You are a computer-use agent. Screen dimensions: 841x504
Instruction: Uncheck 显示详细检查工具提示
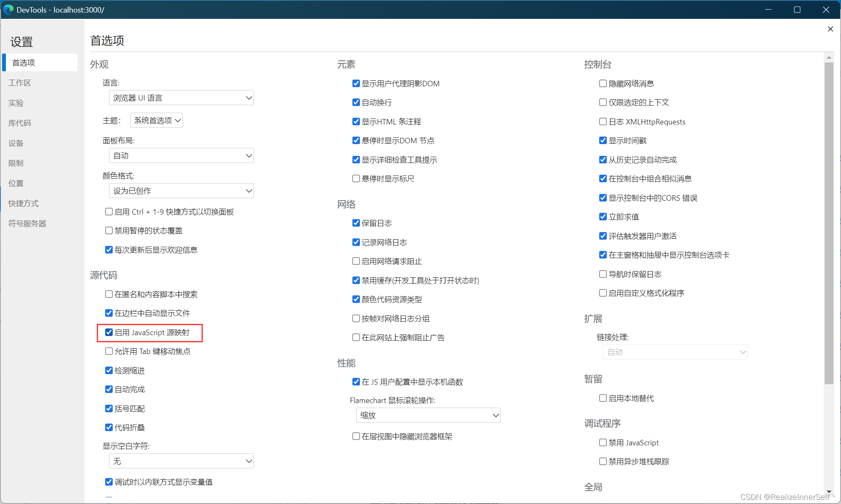click(x=356, y=160)
